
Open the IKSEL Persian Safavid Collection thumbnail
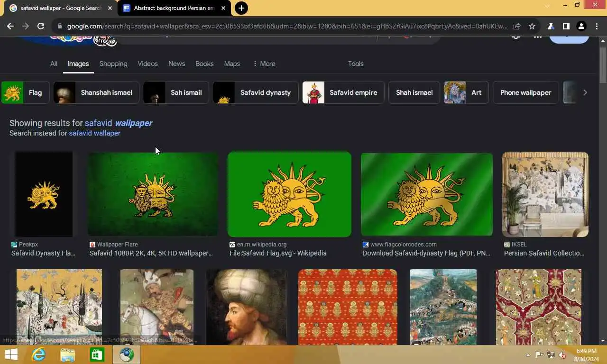pyautogui.click(x=545, y=194)
